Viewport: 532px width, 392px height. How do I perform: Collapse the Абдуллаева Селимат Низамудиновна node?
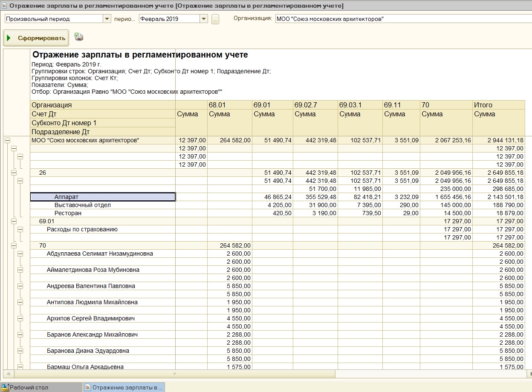[x=20, y=254]
